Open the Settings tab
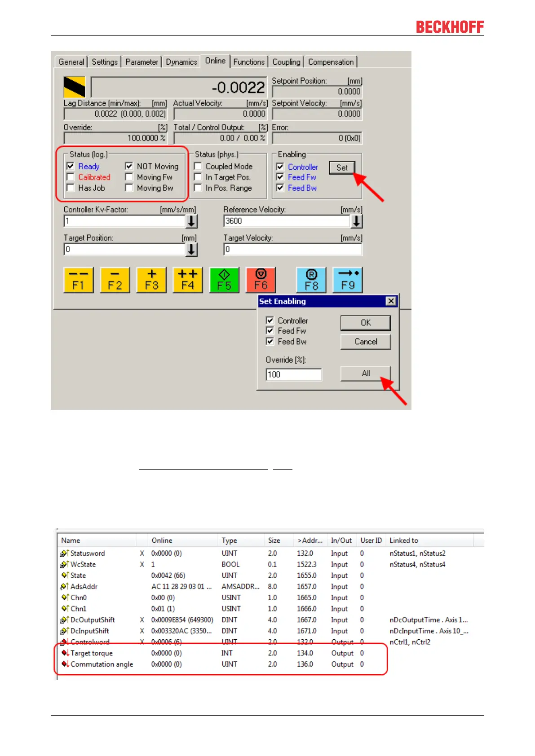535x756 pixels. (105, 62)
